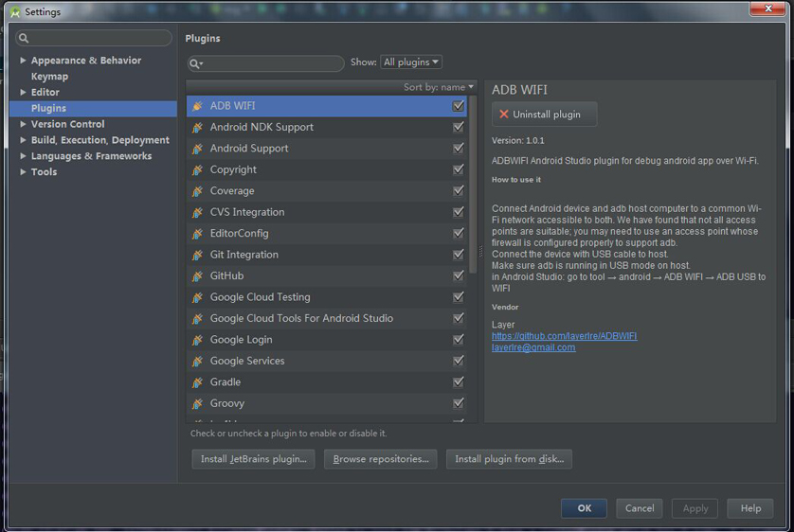Click the splitter handle between plugin panes
Viewport: 794px width, 532px height.
point(480,251)
